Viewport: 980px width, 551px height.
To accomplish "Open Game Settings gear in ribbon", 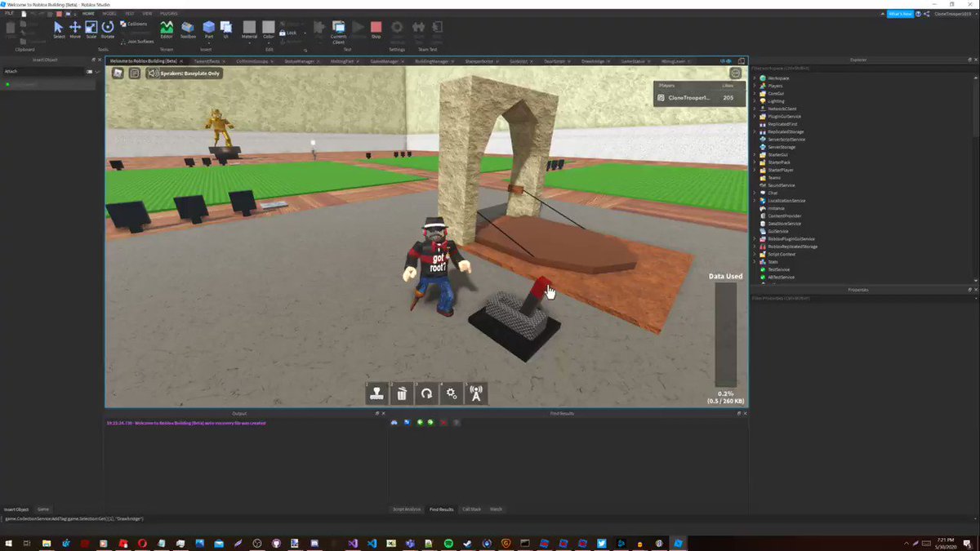I will click(397, 29).
